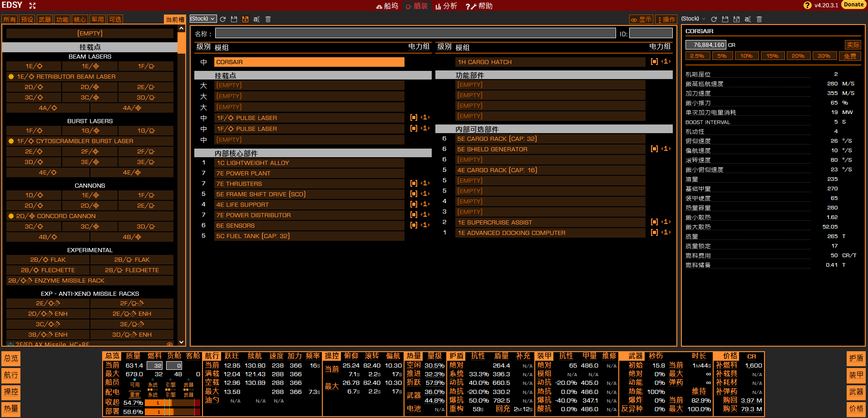
Task: Toggle power for the 5E Shield Generator
Action: [x=654, y=149]
